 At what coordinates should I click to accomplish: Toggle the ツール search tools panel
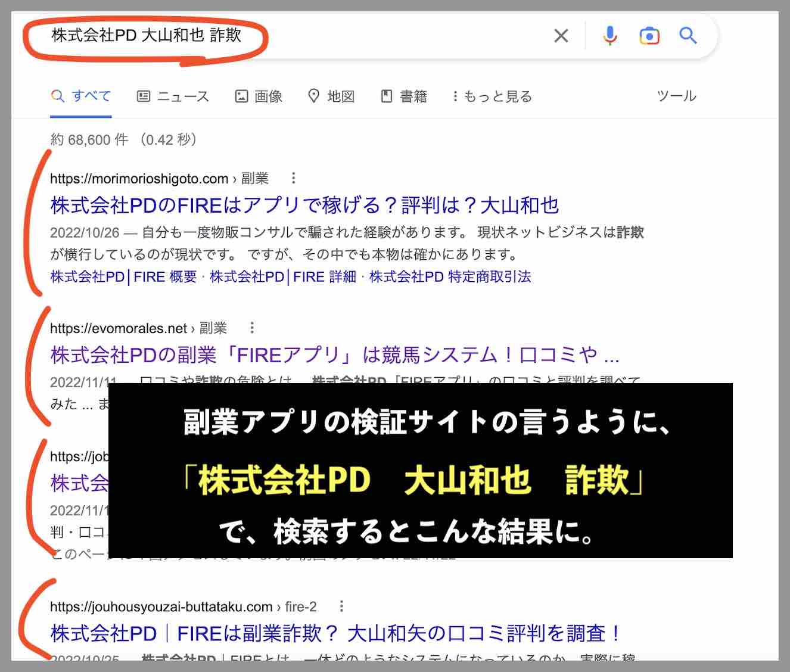[x=677, y=96]
